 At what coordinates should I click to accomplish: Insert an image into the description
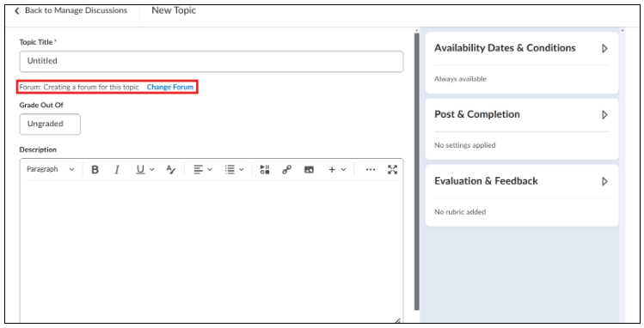pyautogui.click(x=309, y=169)
